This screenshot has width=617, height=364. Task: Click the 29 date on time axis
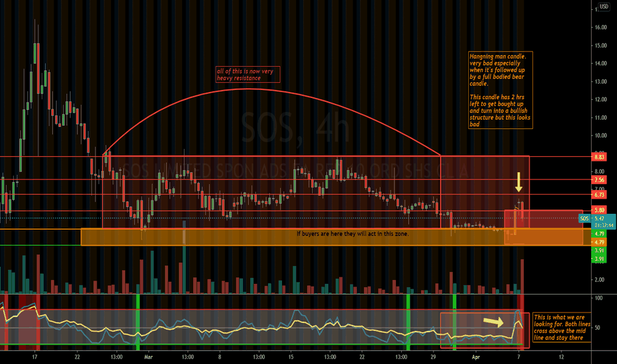point(433,357)
